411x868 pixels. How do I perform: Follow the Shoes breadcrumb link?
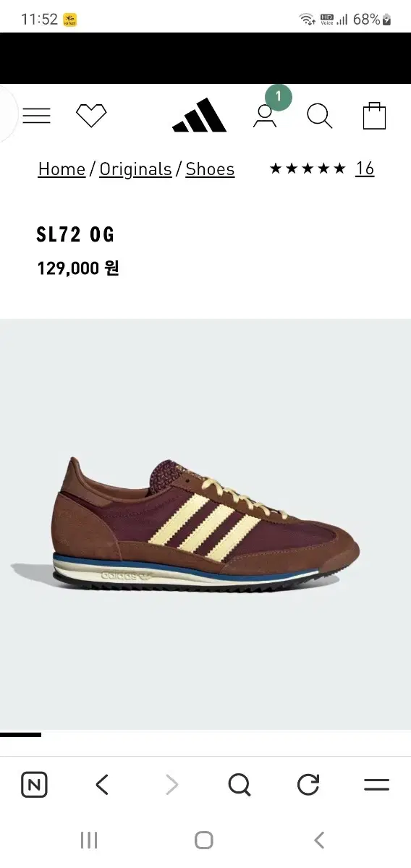(210, 169)
